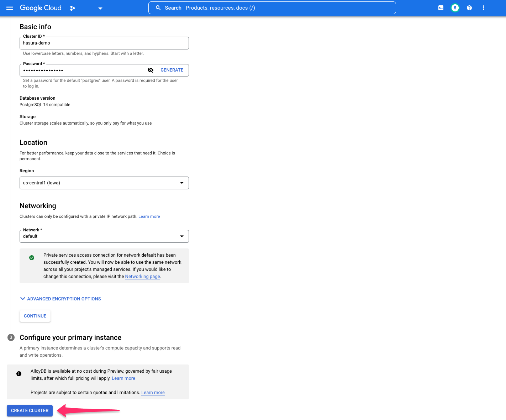The width and height of the screenshot is (506, 420).
Task: Edit the Cluster ID field
Action: pyautogui.click(x=104, y=43)
